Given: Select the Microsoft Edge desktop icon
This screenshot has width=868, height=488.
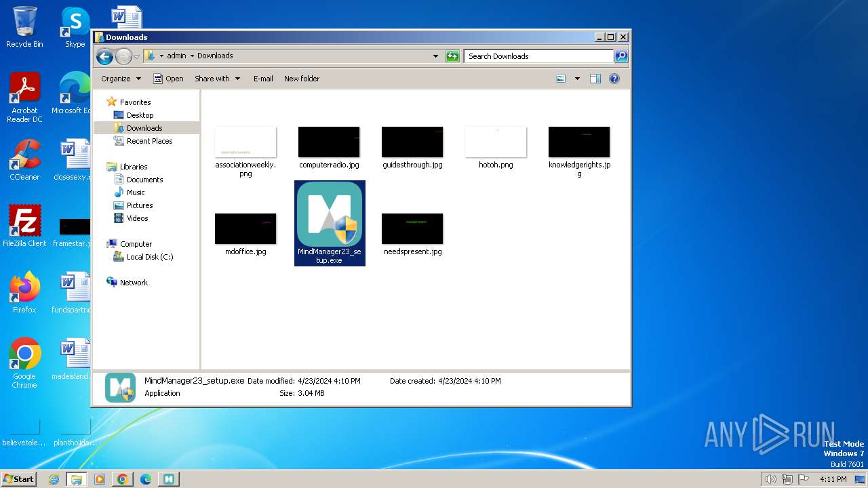Looking at the screenshot, I should tap(71, 93).
